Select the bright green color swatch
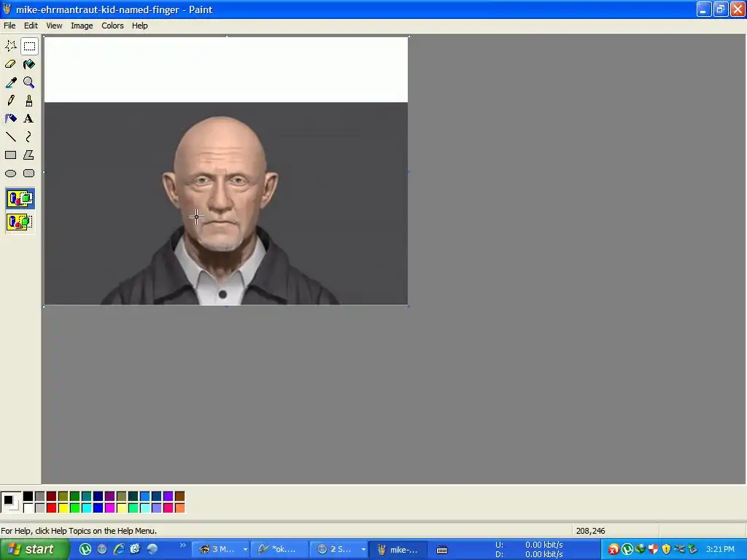This screenshot has height=560, width=747. coord(75,508)
